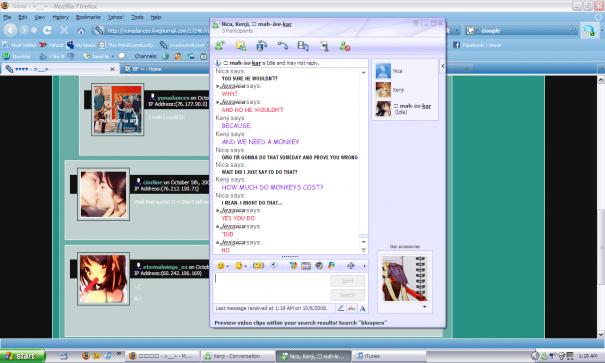Open the Kenji - Conversation taskbar button
Image resolution: width=605 pixels, height=363 pixels.
238,356
